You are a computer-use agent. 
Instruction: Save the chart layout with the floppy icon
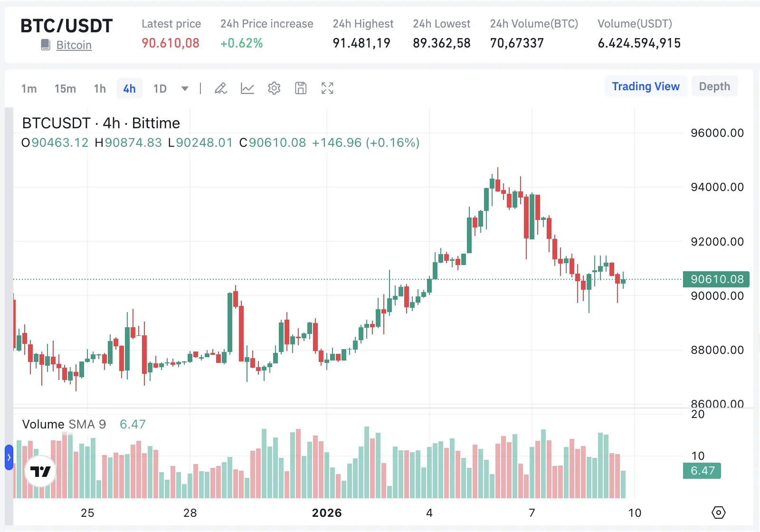(x=300, y=88)
